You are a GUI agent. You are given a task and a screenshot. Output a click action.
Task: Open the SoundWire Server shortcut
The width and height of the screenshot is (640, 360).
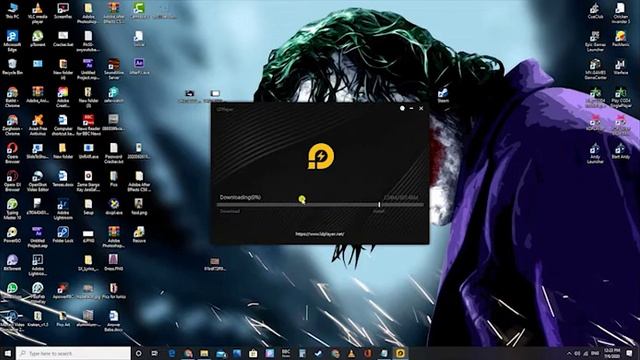113,69
